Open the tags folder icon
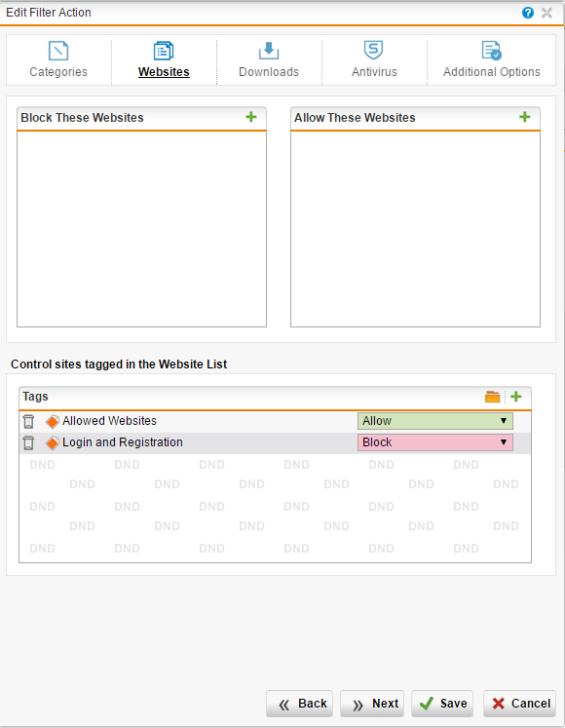 coord(492,397)
